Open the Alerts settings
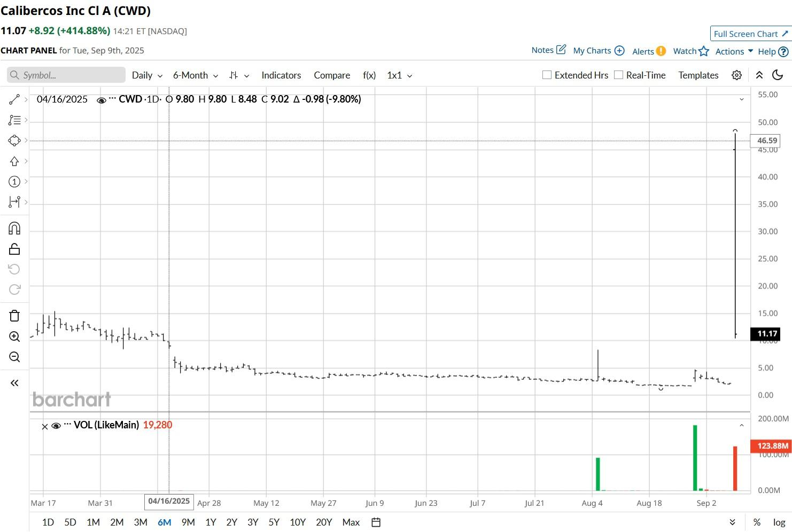Viewport: 792px width, 532px height. [x=649, y=51]
